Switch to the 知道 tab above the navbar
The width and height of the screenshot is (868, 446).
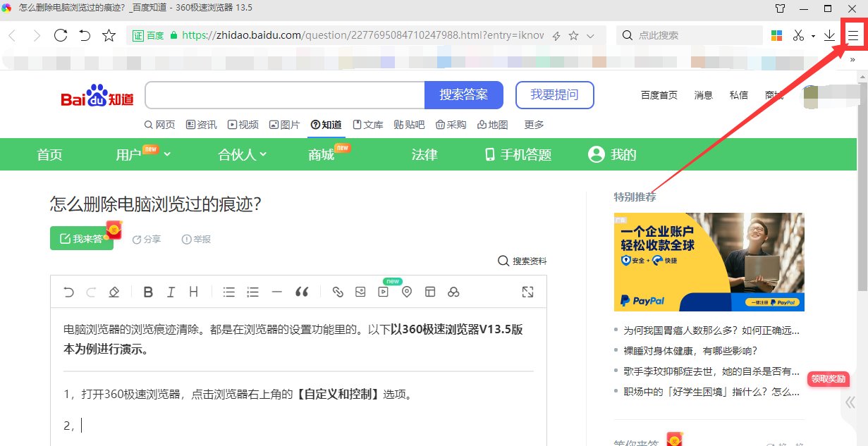tap(326, 124)
